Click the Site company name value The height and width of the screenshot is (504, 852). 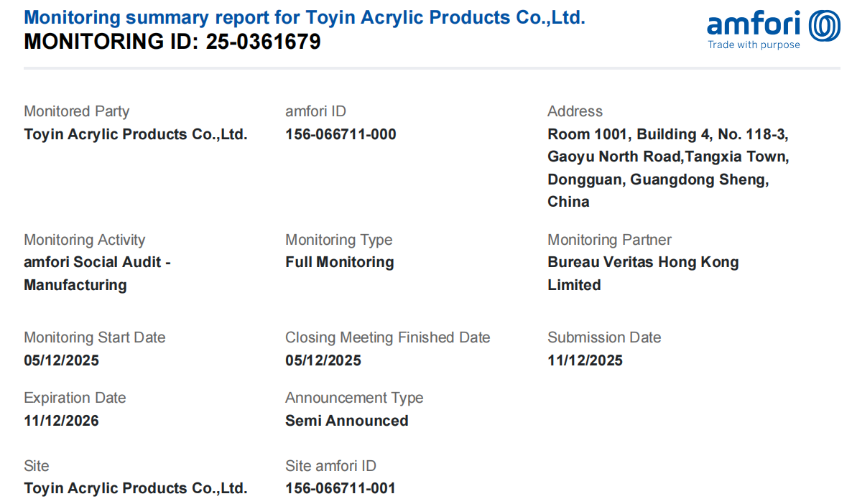pyautogui.click(x=136, y=488)
